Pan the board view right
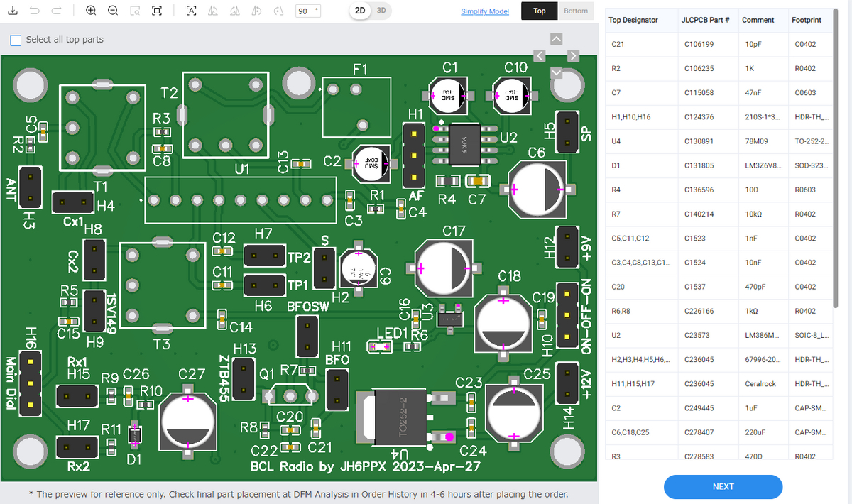Screen dimensions: 852x504 point(574,55)
